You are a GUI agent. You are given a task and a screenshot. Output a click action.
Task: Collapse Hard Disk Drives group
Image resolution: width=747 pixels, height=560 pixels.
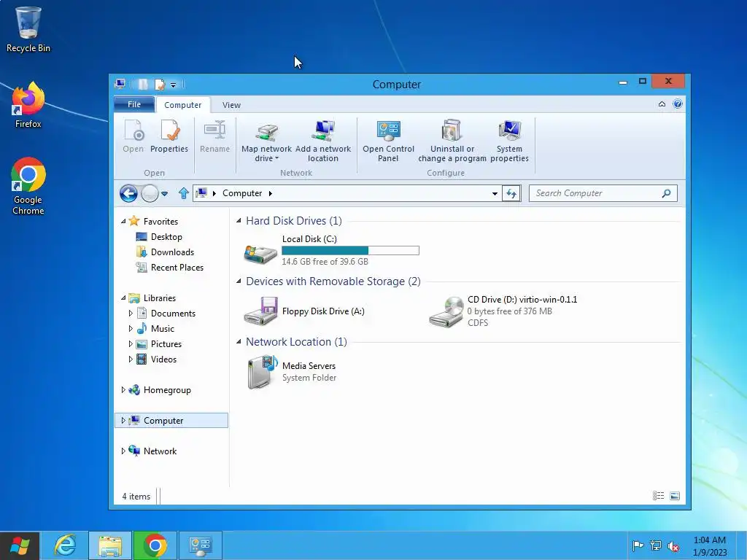239,220
